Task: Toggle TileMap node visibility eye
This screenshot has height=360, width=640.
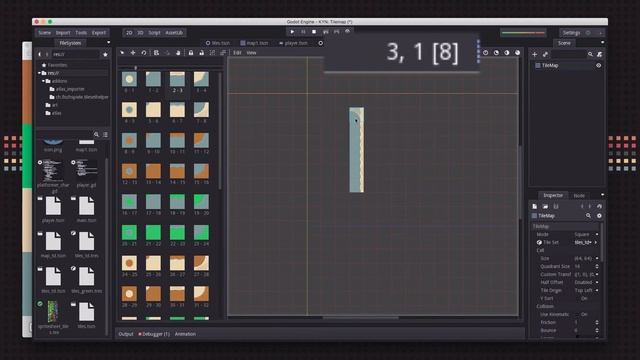Action: 598,65
